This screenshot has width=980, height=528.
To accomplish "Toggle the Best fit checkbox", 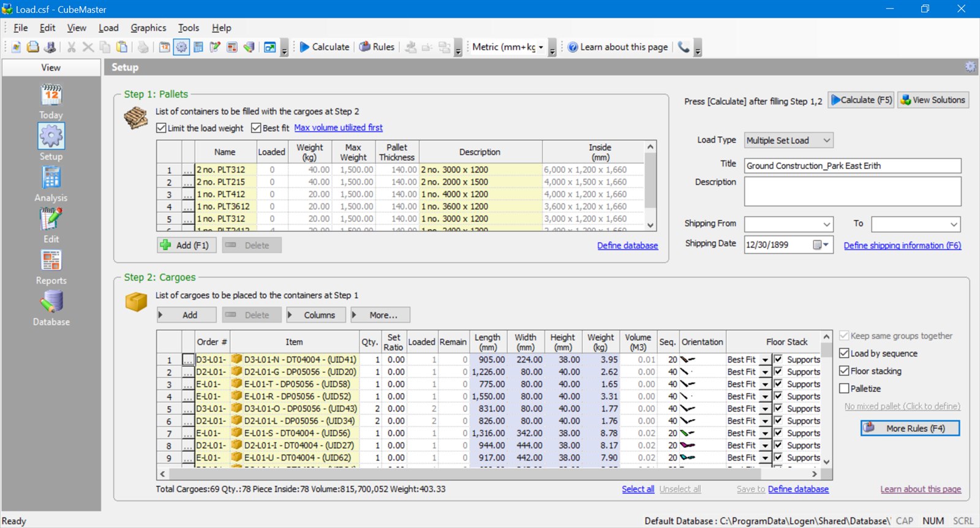I will click(256, 128).
